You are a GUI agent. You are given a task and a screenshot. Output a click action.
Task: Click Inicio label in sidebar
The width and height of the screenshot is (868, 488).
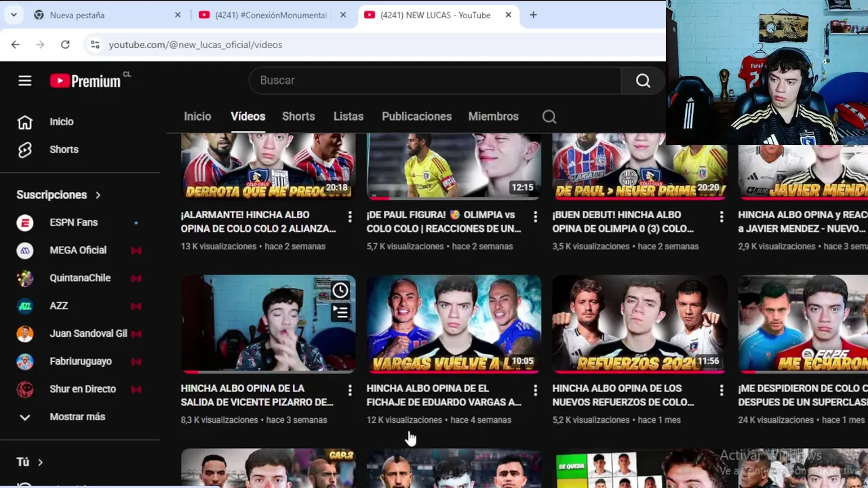coord(61,122)
